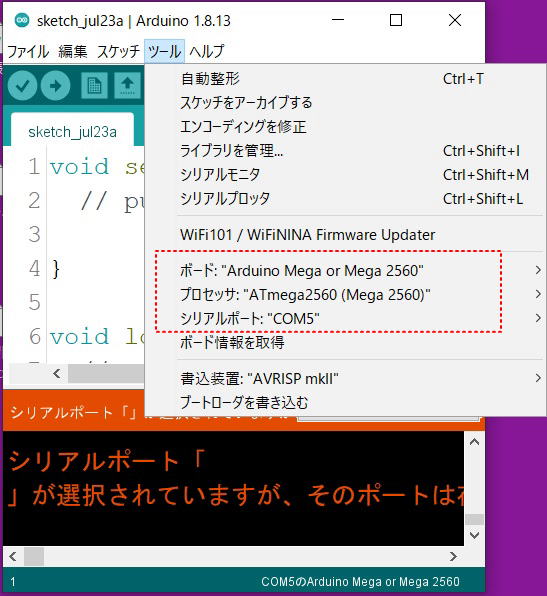
Task: Select 自動整形 from the tools menu
Action: (x=344, y=79)
